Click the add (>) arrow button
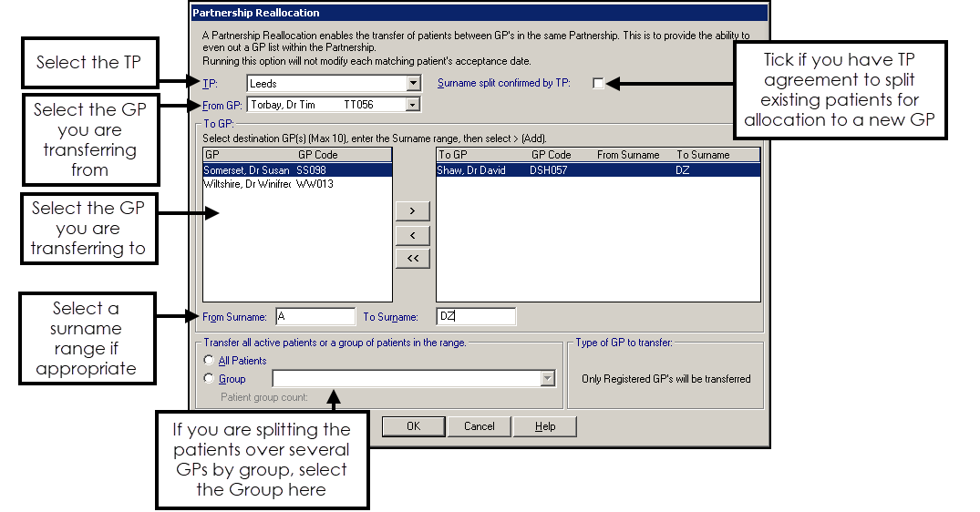 412,211
